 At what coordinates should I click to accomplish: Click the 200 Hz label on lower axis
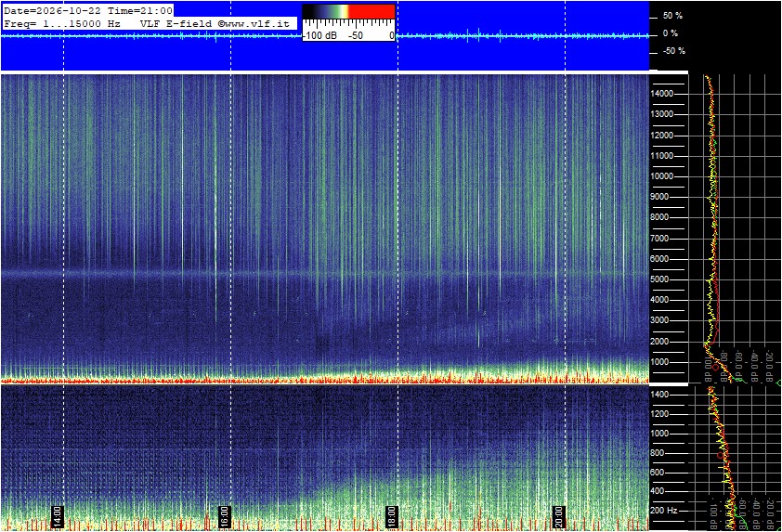coord(664,511)
